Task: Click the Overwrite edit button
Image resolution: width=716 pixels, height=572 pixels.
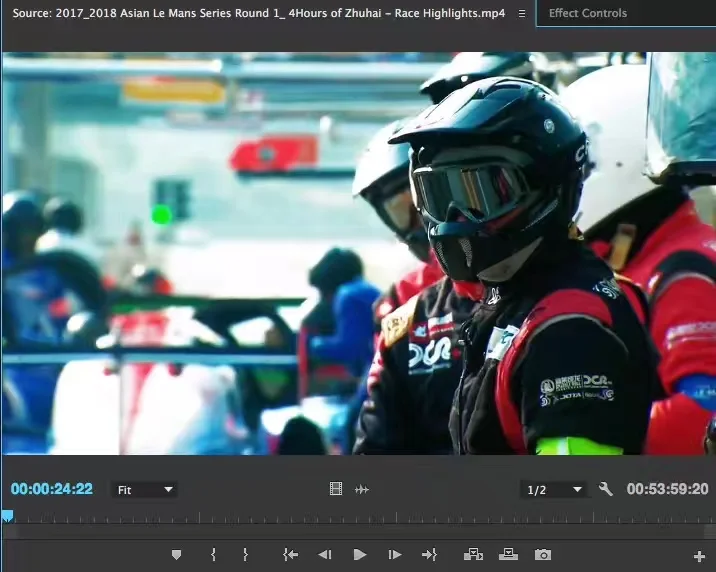Action: pos(508,555)
